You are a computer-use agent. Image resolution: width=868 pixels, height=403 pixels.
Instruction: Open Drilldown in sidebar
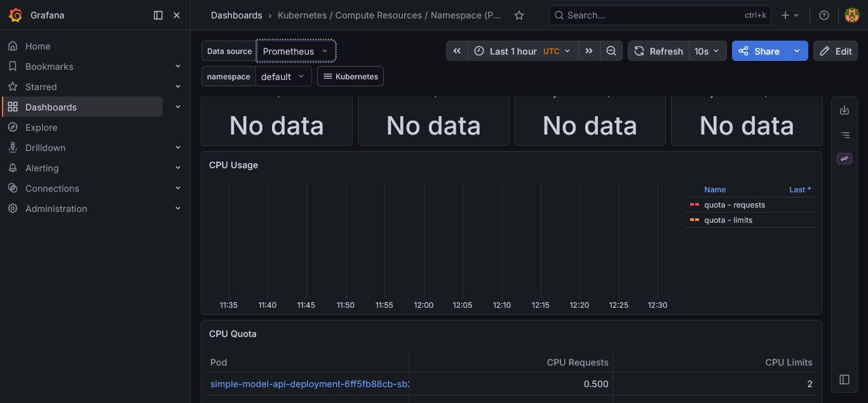[45, 148]
